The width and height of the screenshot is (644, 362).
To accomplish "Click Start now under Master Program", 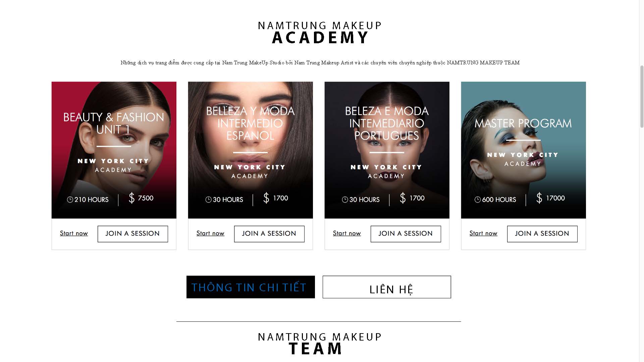I will pos(483,233).
